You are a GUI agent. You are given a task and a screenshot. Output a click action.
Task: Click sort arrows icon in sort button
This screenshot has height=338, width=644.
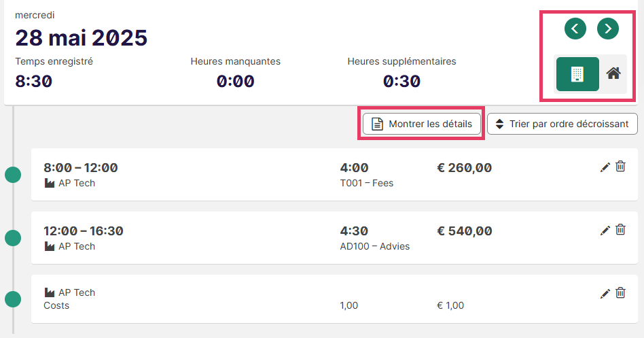click(x=499, y=124)
